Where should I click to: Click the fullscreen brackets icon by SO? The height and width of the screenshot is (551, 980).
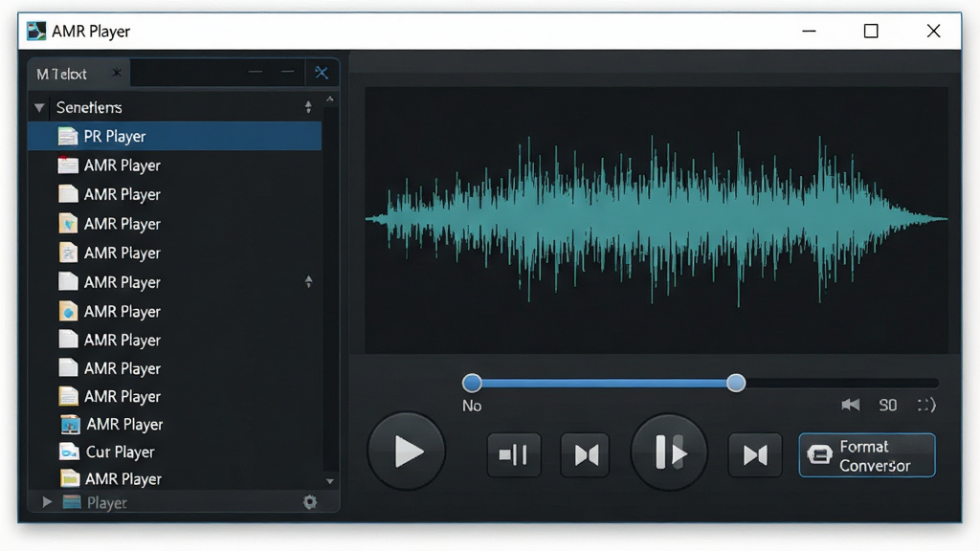(926, 405)
